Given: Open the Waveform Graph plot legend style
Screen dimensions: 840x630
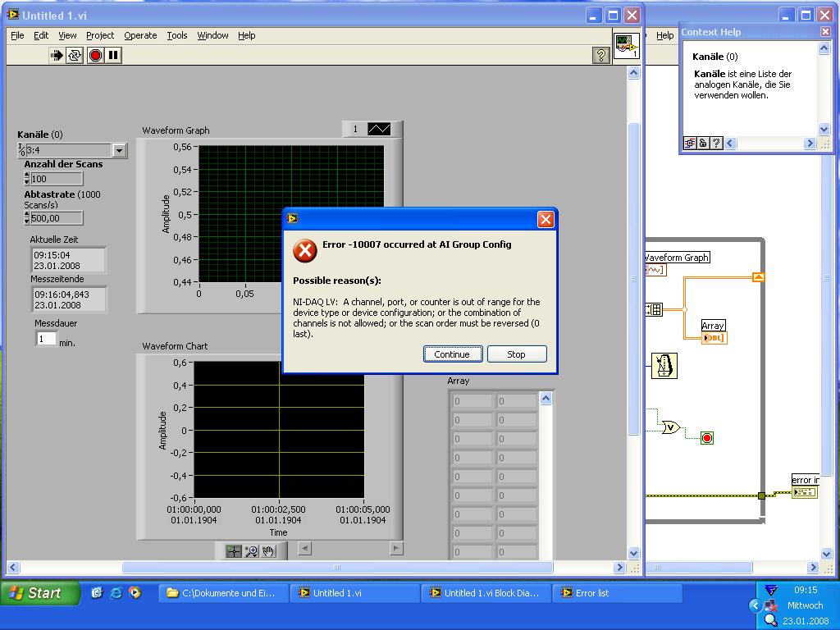Looking at the screenshot, I should point(379,129).
